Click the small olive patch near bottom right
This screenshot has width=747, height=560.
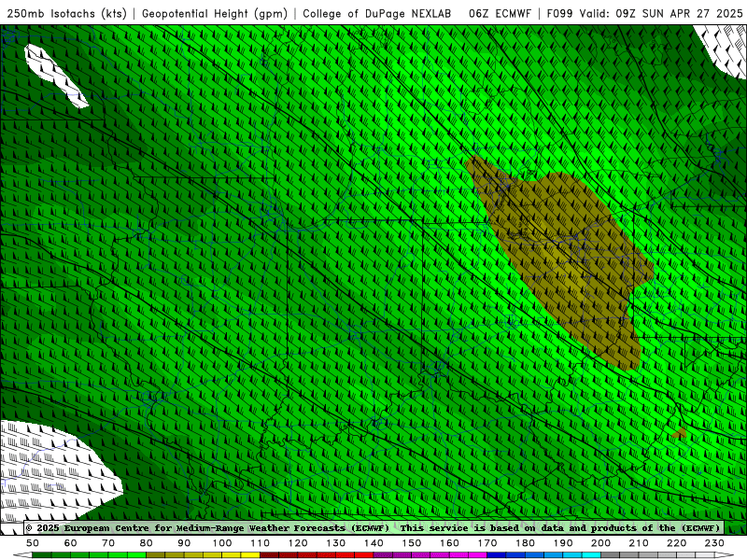tap(680, 433)
